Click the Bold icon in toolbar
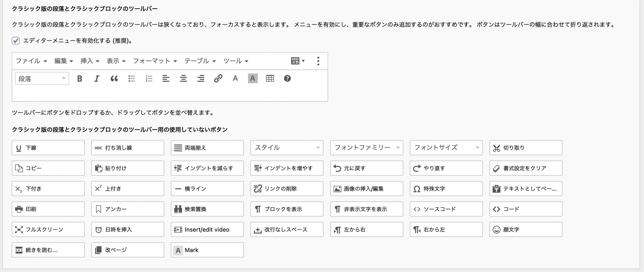 (79, 79)
